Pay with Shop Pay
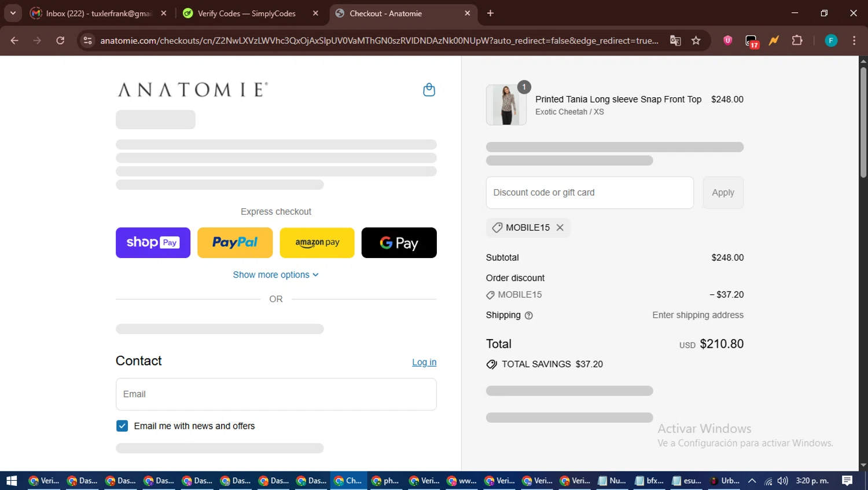Screen dimensions: 868x490 point(153,243)
